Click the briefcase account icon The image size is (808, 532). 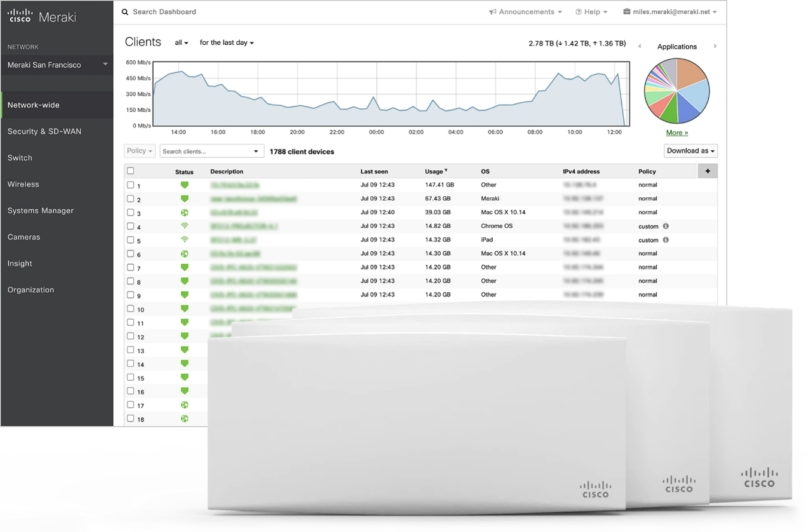tap(627, 12)
